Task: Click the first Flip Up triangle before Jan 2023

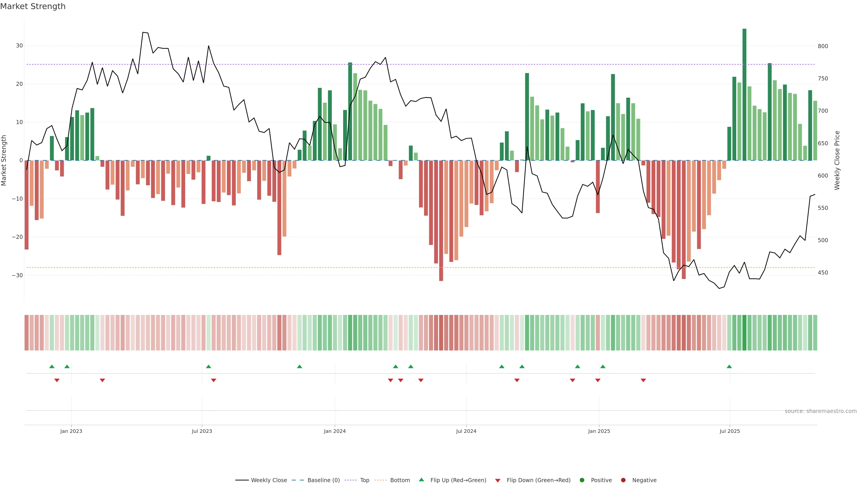Action: pos(52,366)
